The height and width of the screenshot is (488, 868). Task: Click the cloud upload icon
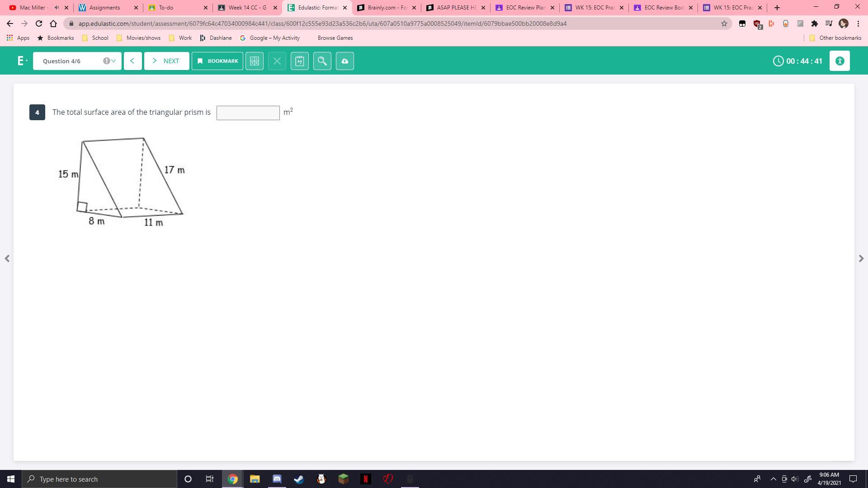[345, 61]
